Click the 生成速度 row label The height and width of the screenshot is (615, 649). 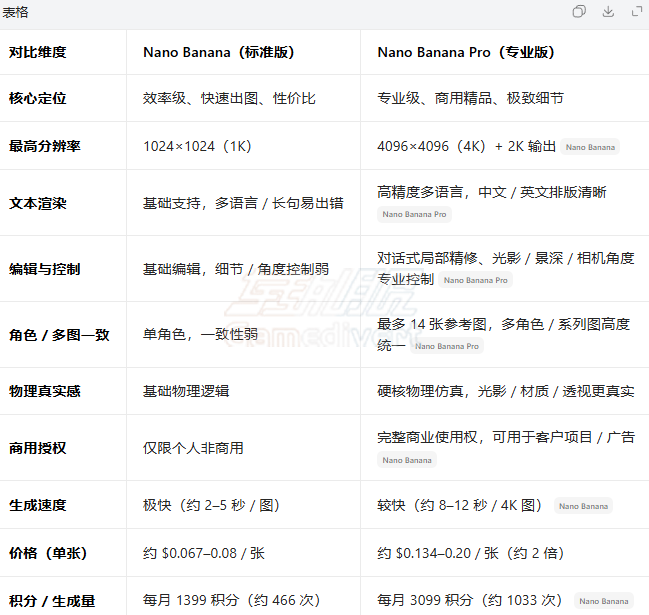point(38,505)
